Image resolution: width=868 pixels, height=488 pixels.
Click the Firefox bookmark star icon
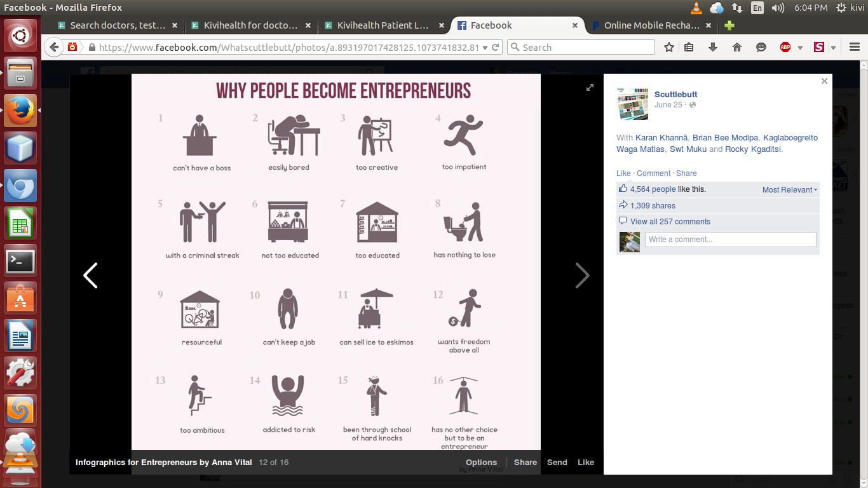coord(668,47)
